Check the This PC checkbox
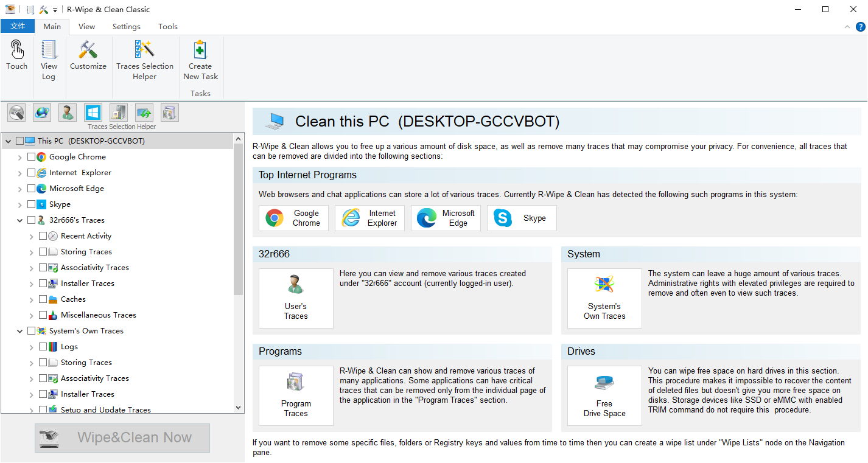Image resolution: width=868 pixels, height=463 pixels. (19, 141)
